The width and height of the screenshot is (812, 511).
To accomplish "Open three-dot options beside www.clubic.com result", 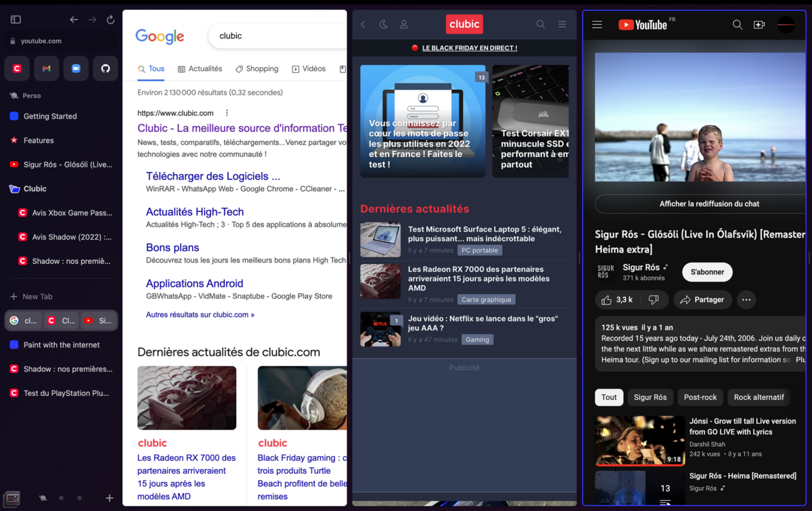I will point(227,113).
